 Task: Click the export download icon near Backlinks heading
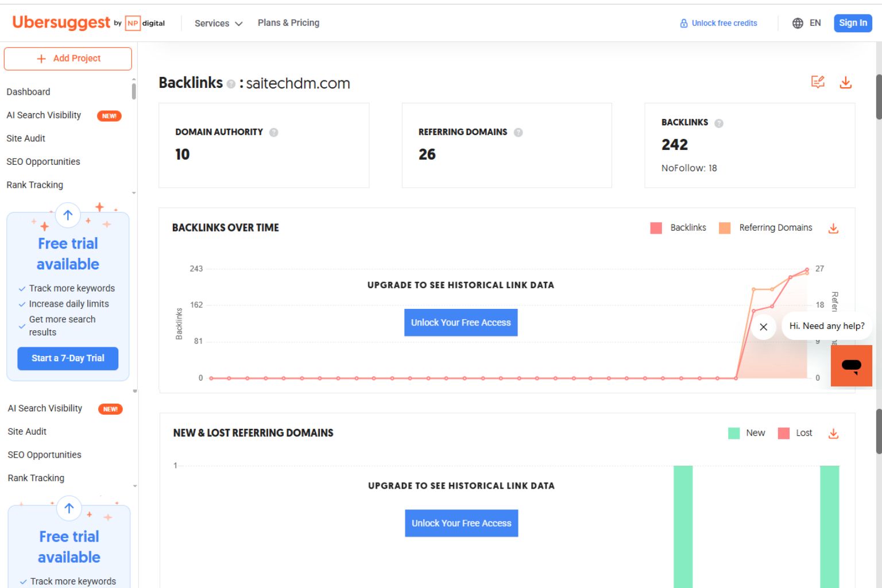[845, 82]
